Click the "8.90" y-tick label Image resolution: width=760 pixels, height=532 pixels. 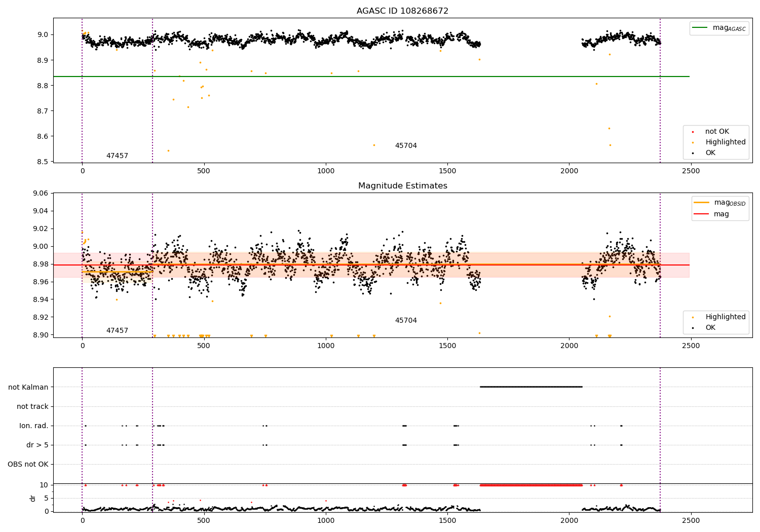pos(41,335)
